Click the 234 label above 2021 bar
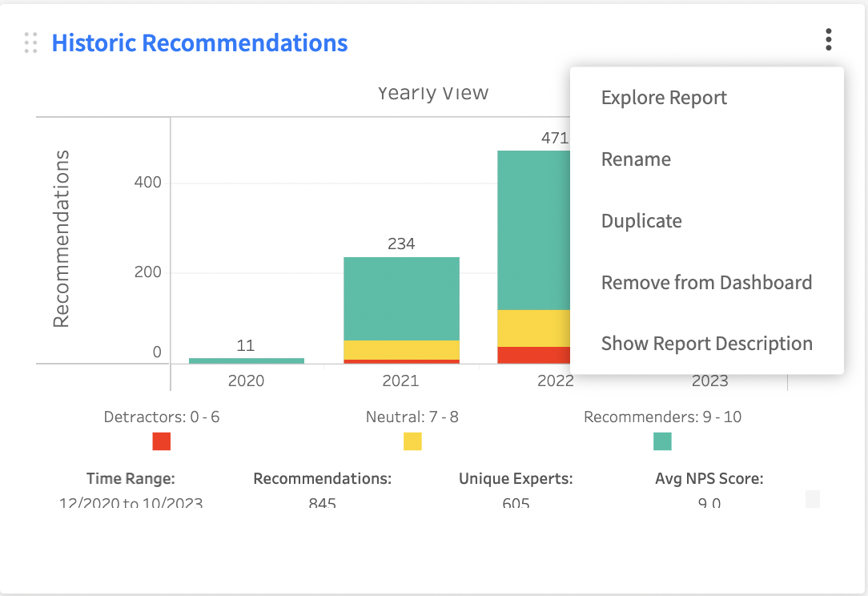868x596 pixels. click(x=401, y=244)
